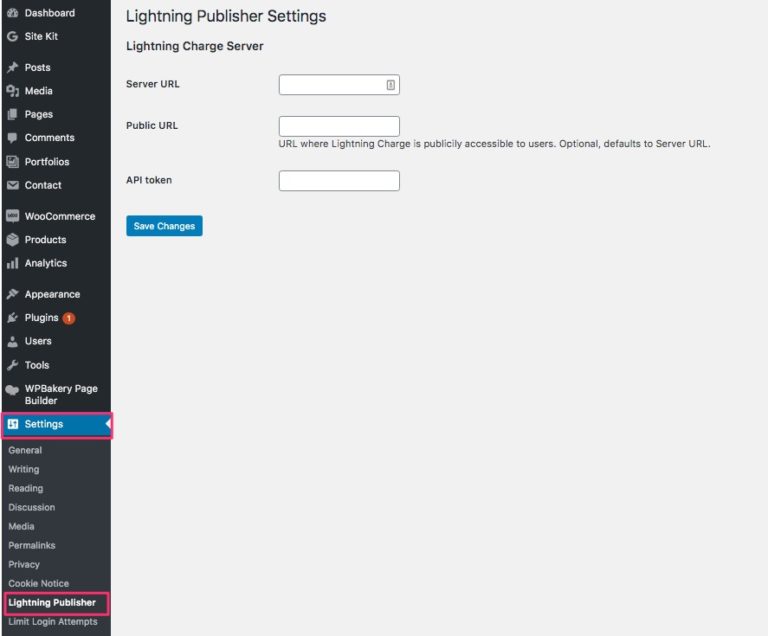Click the API token field label
The height and width of the screenshot is (636, 768).
[x=149, y=180]
